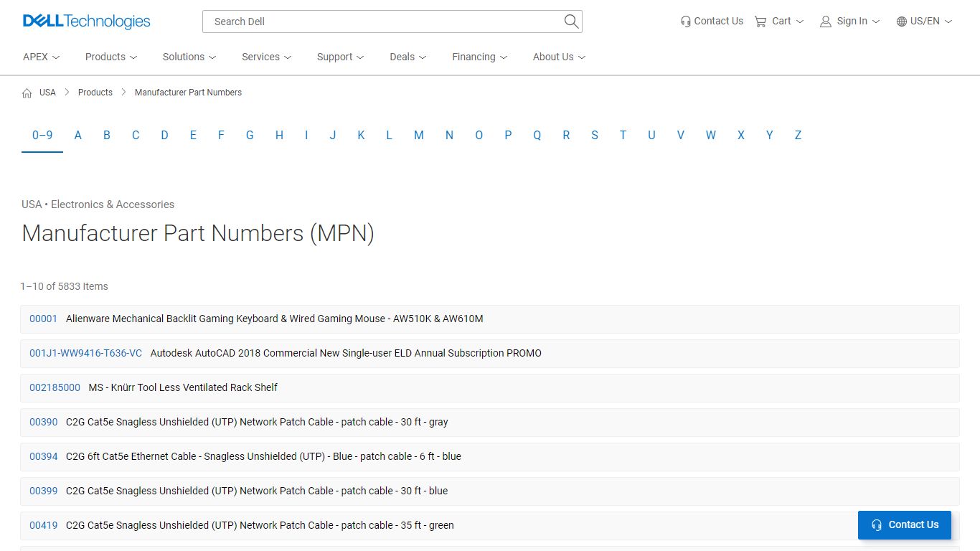Click the 'Contact Us' text in header
Screen dimensions: 980x551
[718, 22]
